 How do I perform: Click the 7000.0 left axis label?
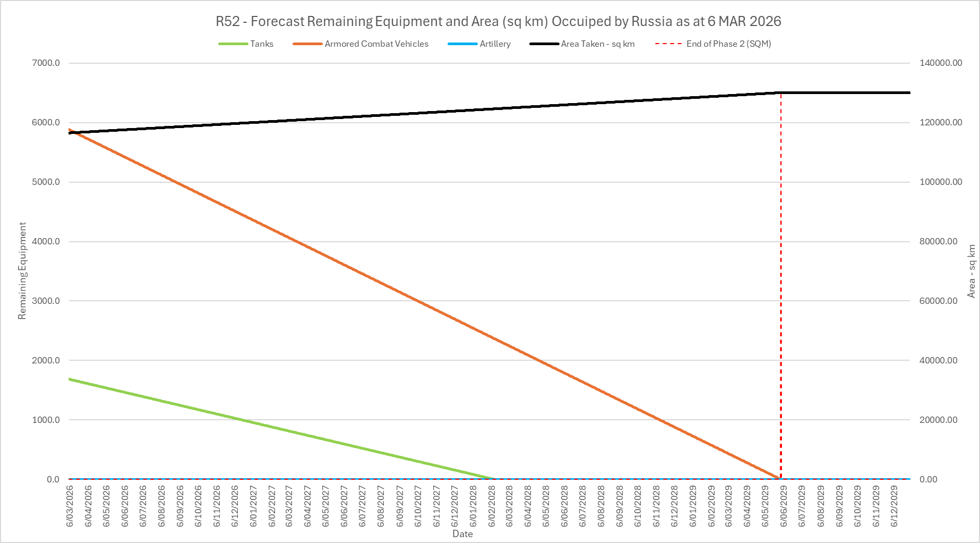click(x=46, y=63)
